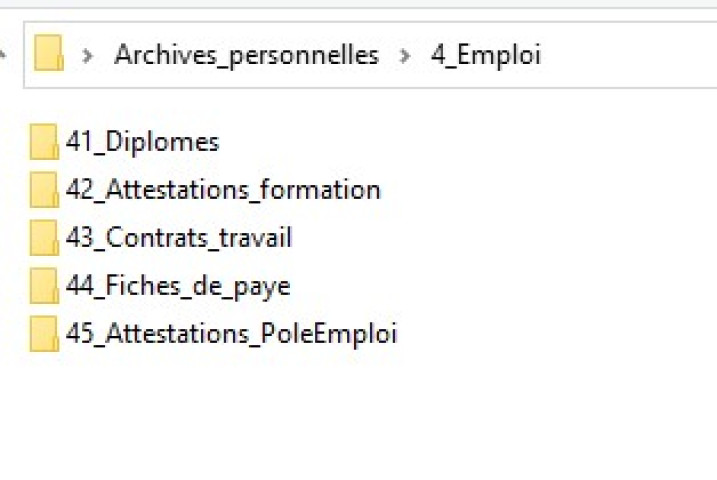Choose the 43_Contrats_travail folder name
This screenshot has width=717, height=480.
click(179, 238)
